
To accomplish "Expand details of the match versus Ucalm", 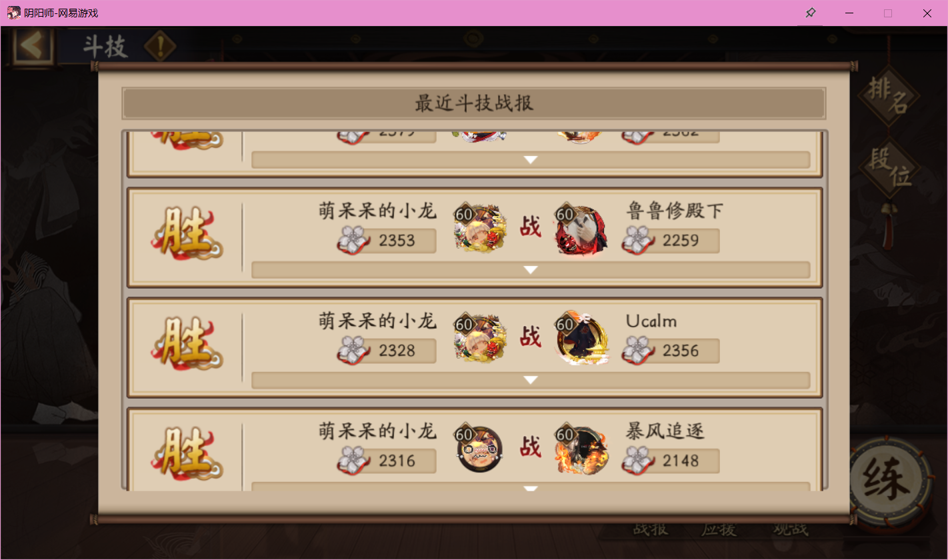I will (x=531, y=380).
